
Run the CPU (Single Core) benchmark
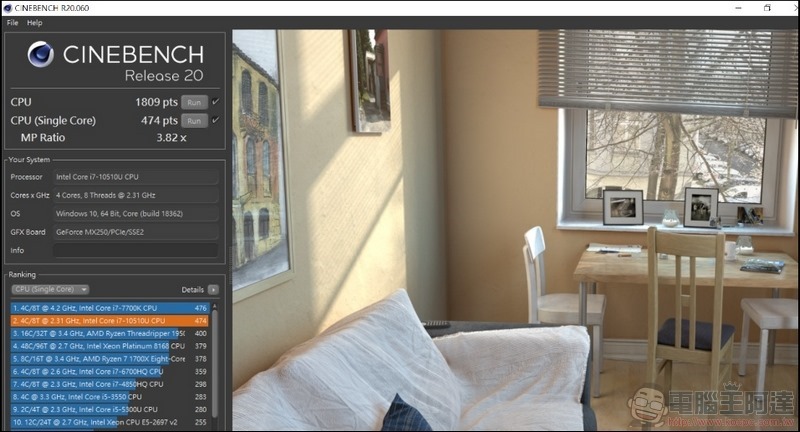[194, 121]
